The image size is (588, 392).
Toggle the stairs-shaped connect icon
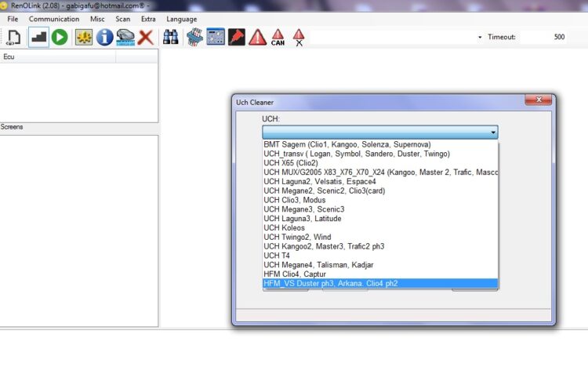click(38, 37)
